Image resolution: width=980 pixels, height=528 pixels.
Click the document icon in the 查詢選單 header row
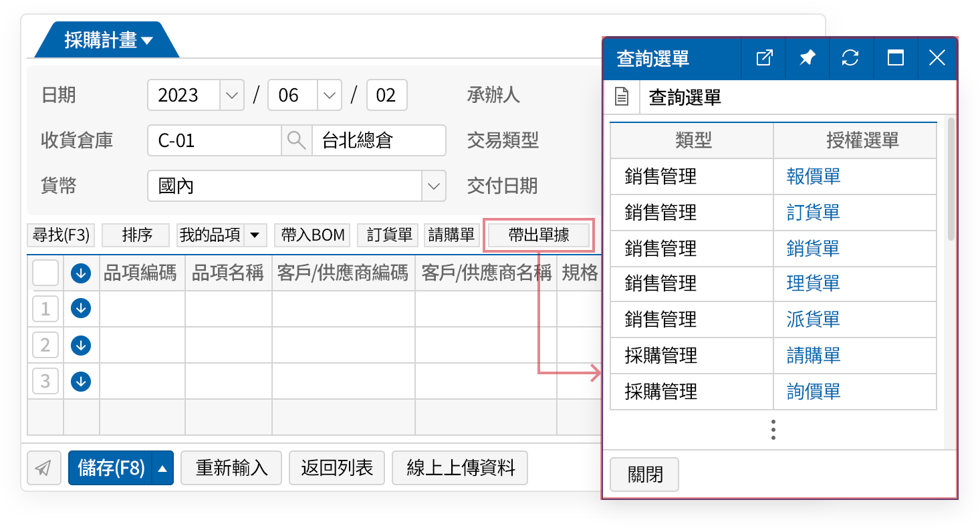pyautogui.click(x=622, y=96)
